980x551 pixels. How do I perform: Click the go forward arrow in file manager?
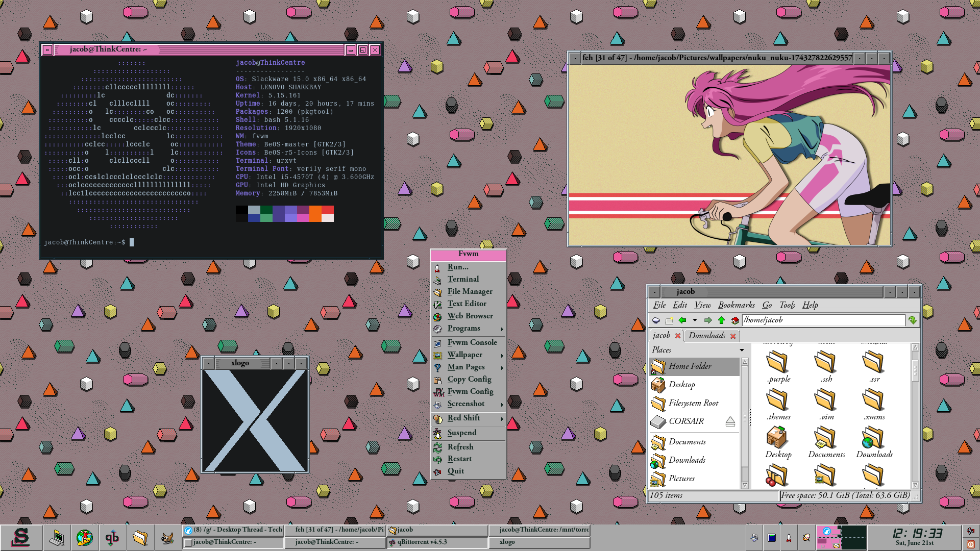[708, 320]
